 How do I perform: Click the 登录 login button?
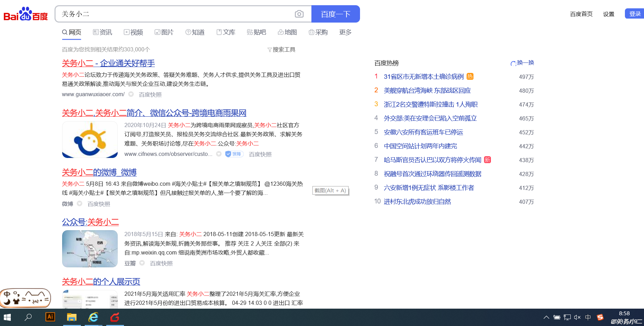(x=635, y=14)
